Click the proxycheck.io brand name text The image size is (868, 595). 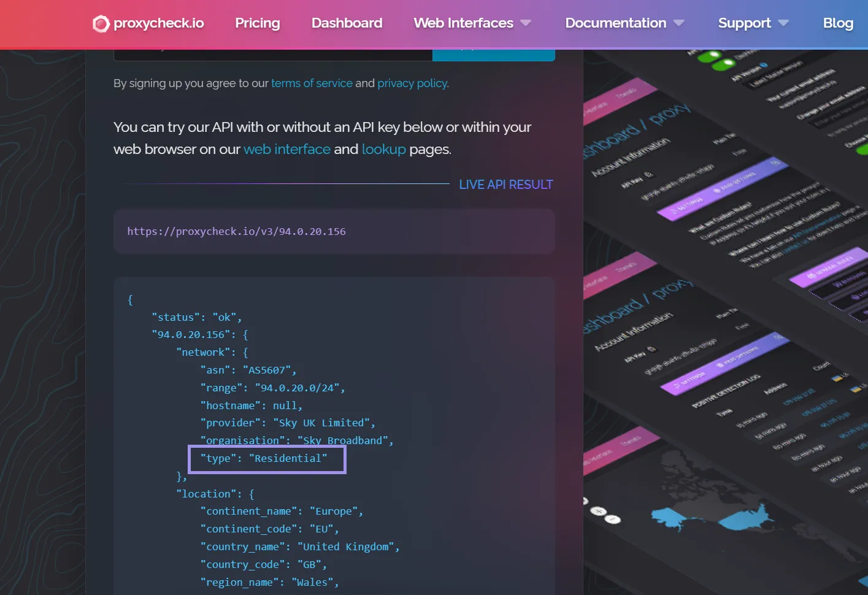(x=159, y=23)
